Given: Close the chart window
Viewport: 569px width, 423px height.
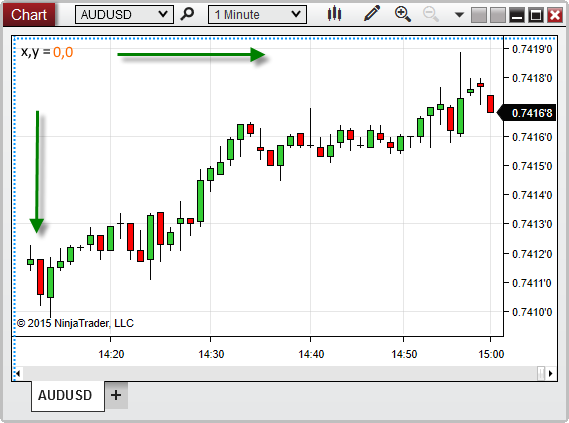Looking at the screenshot, I should [x=555, y=15].
